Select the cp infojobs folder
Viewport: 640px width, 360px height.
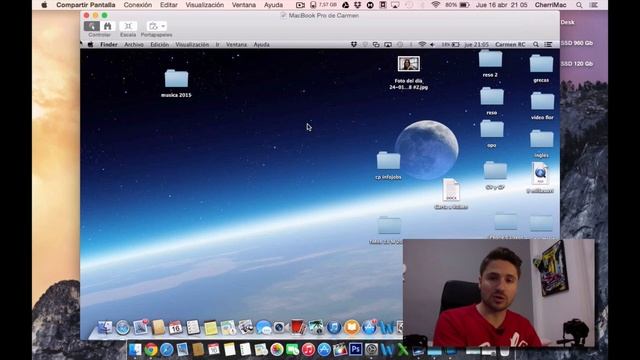click(x=388, y=165)
